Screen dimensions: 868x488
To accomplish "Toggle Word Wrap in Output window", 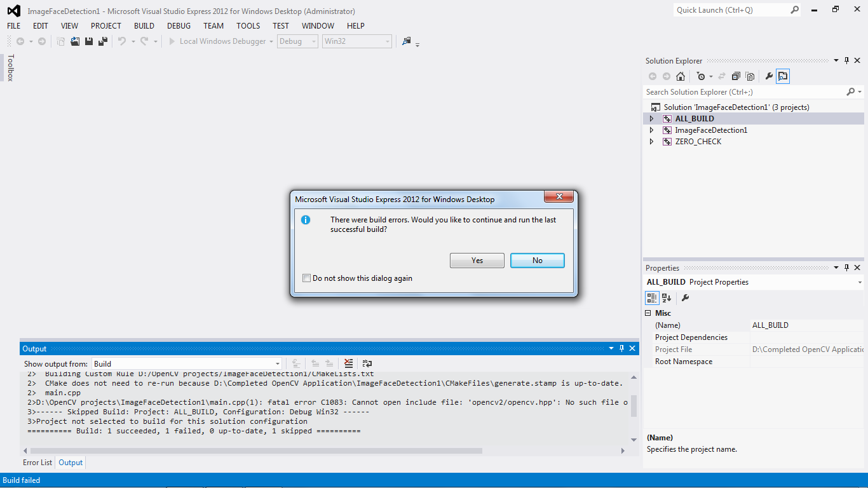I will [367, 363].
